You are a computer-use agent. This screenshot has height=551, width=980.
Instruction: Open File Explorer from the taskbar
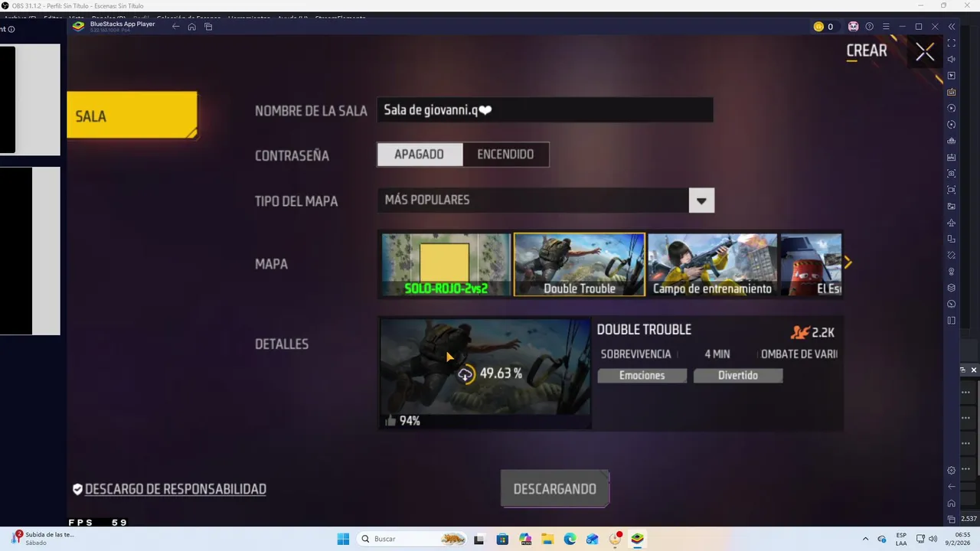tap(547, 539)
